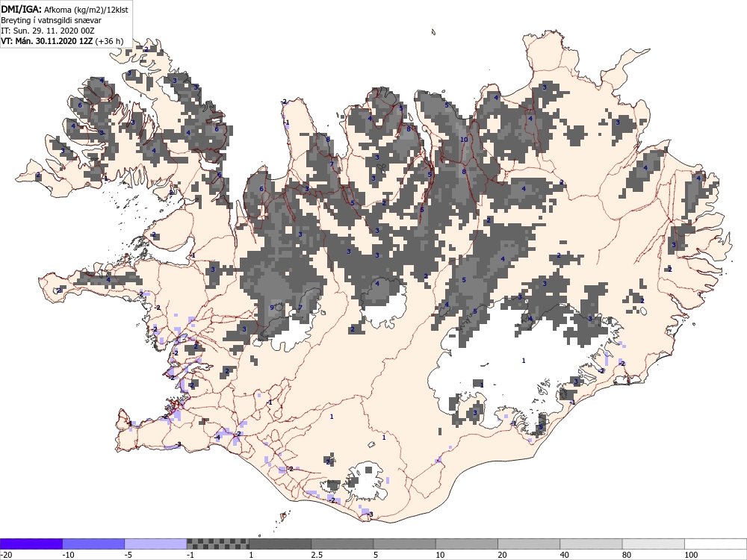Image resolution: width=747 pixels, height=560 pixels.
Task: Click the 'IT: Sun. 29. 11. 2020 00Z' line
Action: (x=48, y=31)
